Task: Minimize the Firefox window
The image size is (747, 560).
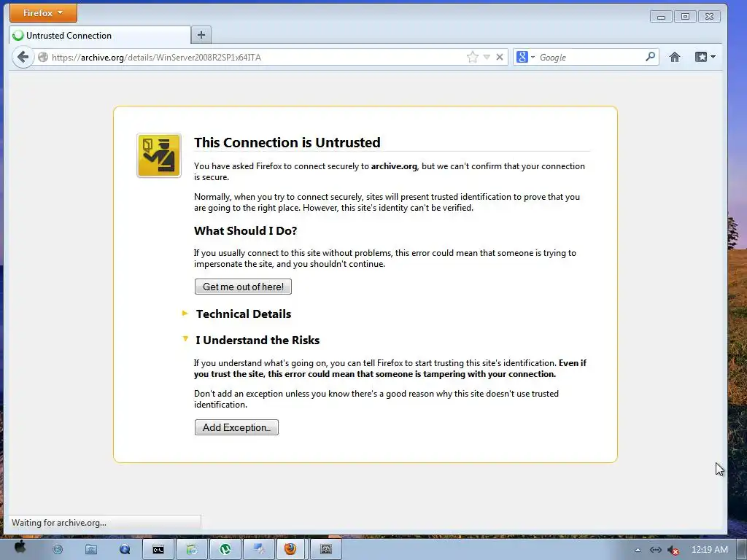Action: 661,17
